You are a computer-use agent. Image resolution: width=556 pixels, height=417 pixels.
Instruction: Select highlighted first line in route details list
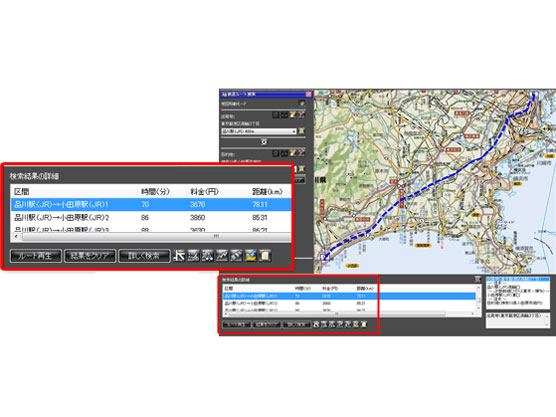(x=518, y=279)
